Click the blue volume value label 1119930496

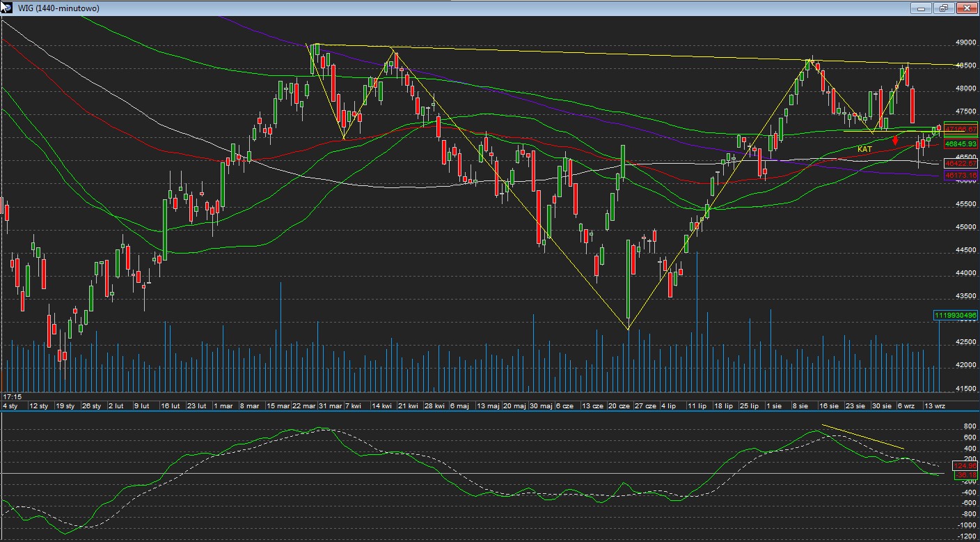click(x=956, y=316)
